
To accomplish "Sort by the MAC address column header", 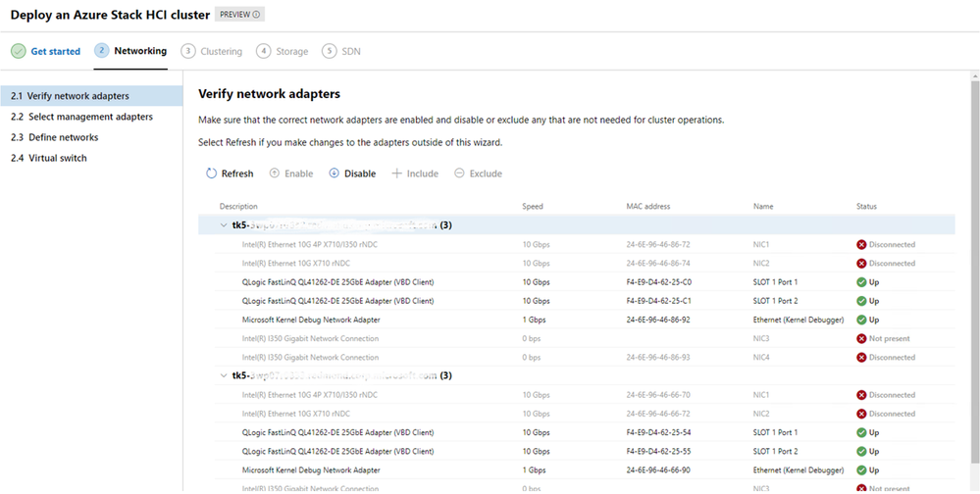I will [648, 206].
